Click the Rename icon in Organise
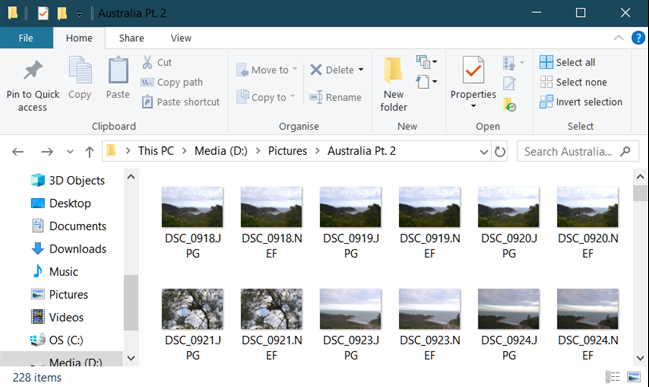The height and width of the screenshot is (387, 649). pos(316,97)
